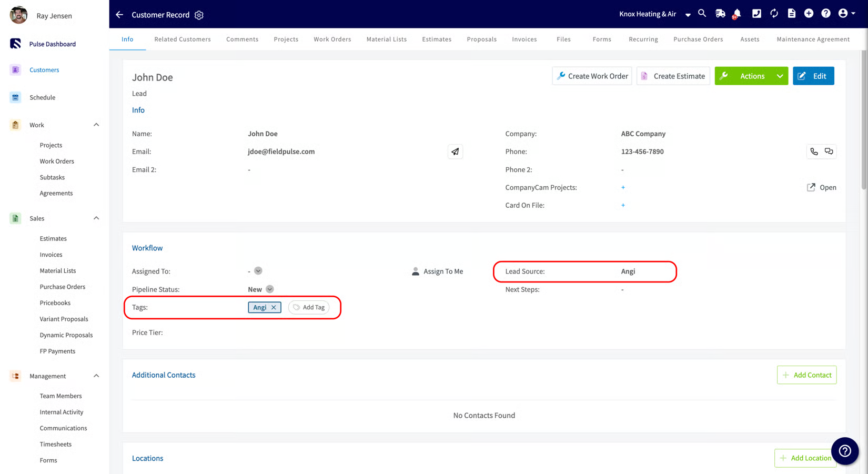This screenshot has width=868, height=474.
Task: Open the Assigned To dropdown chevron
Action: (x=258, y=271)
